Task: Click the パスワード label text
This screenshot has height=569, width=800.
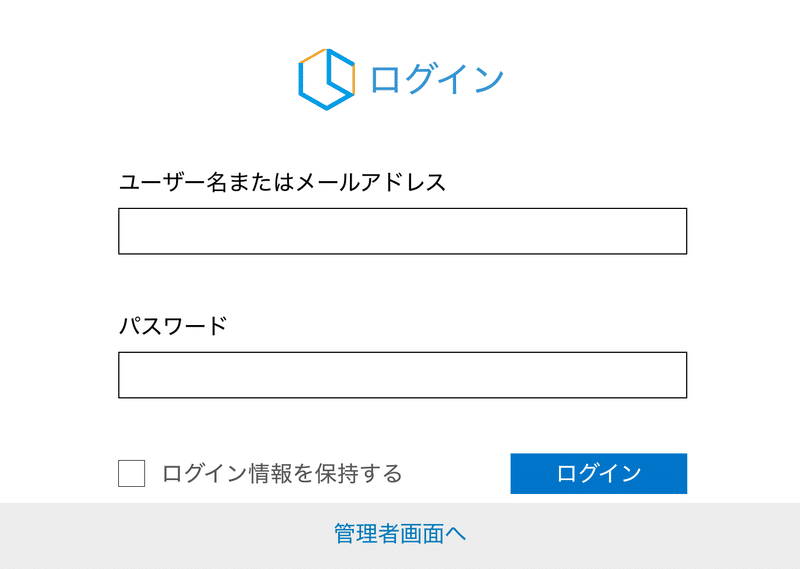Action: (x=173, y=326)
